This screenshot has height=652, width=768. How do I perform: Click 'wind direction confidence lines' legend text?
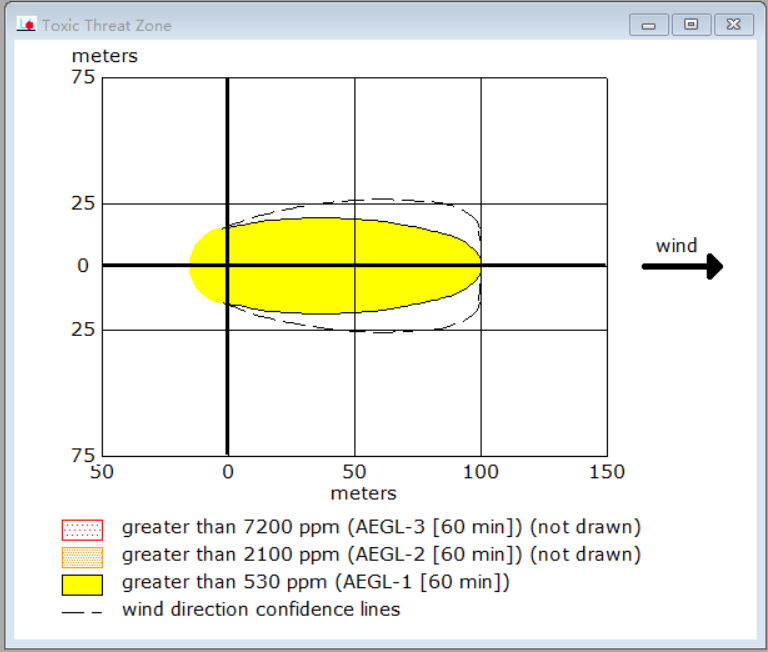pyautogui.click(x=261, y=609)
